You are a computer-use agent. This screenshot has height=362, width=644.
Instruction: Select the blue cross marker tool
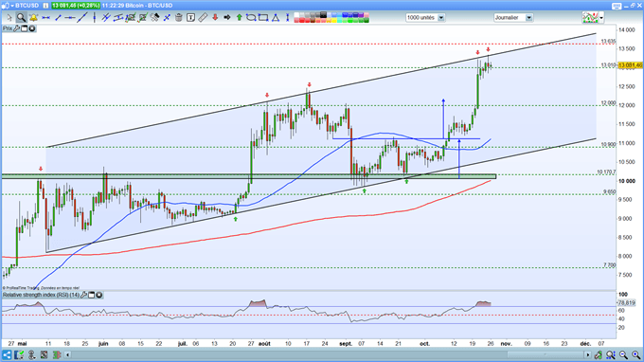[167, 17]
